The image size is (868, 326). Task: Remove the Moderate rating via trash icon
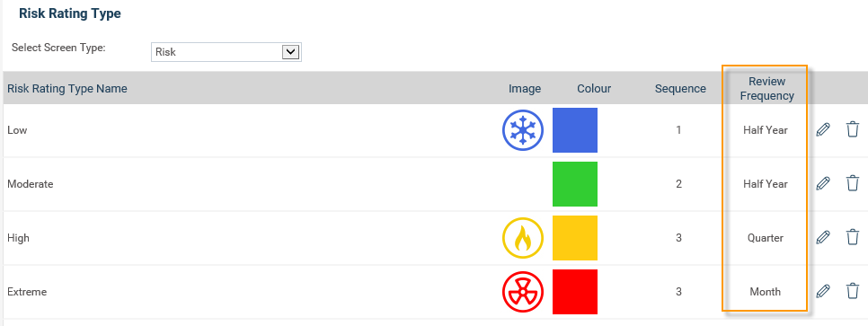tap(853, 183)
